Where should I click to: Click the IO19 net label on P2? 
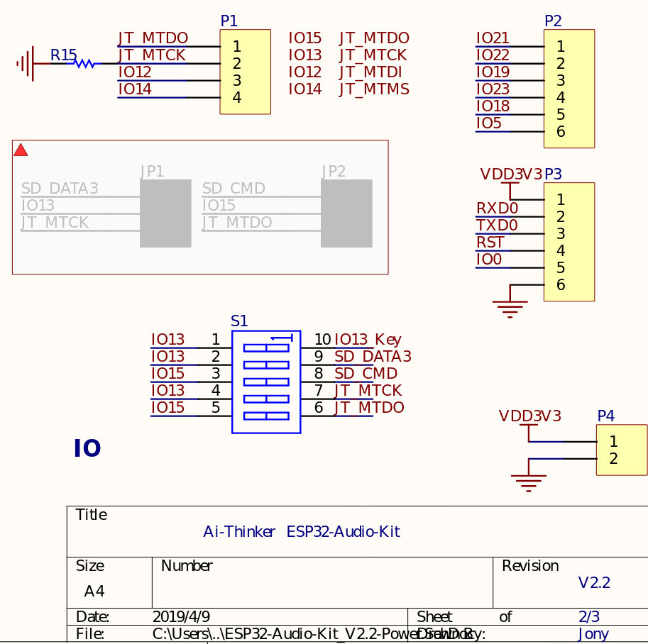coord(493,72)
